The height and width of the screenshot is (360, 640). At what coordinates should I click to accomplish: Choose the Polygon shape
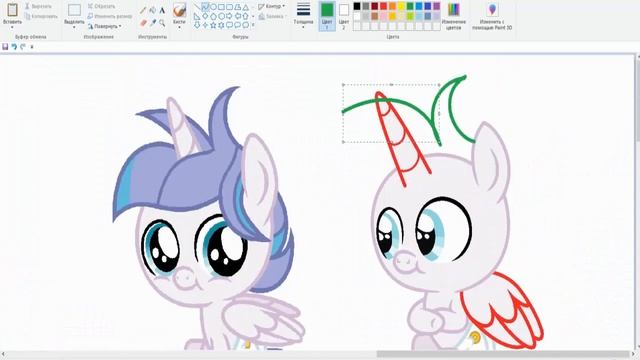[238, 7]
